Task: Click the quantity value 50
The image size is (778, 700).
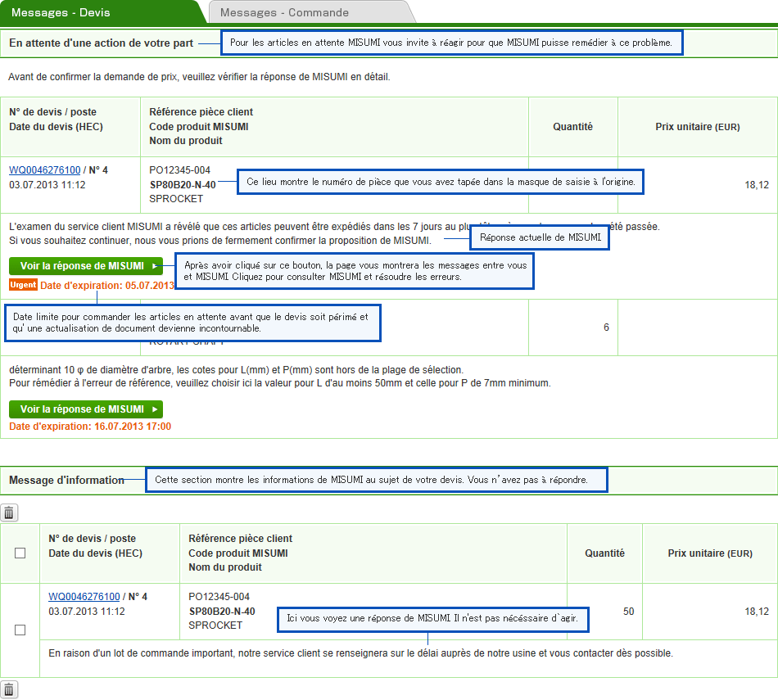Action: (629, 612)
